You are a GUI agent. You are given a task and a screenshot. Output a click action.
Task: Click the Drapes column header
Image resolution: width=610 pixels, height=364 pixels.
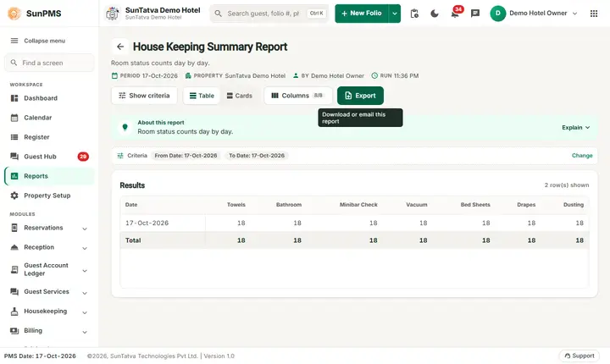526,205
